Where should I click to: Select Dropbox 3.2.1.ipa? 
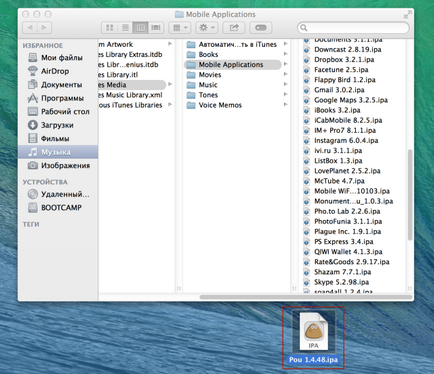(344, 60)
